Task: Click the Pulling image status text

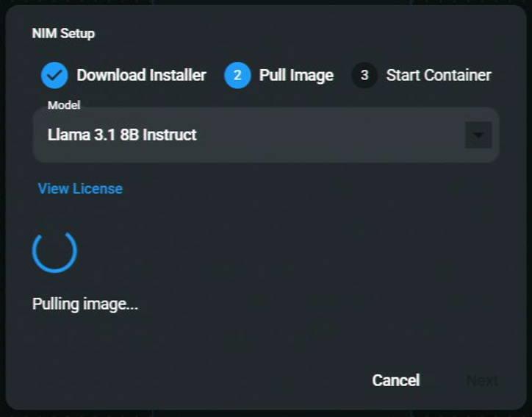Action: tap(85, 304)
